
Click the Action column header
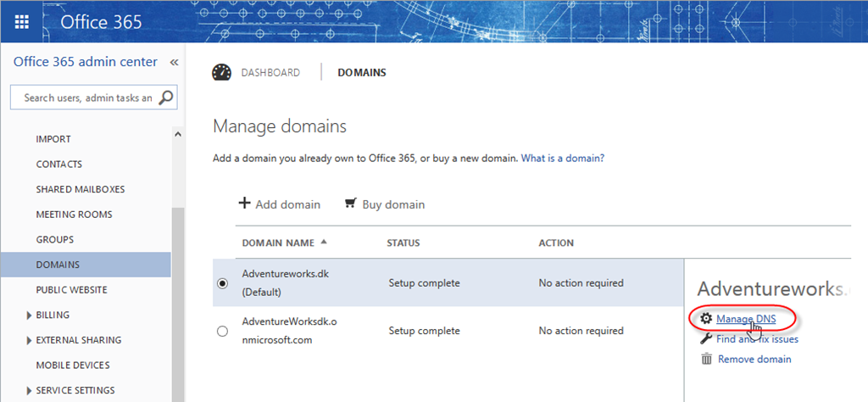(556, 243)
